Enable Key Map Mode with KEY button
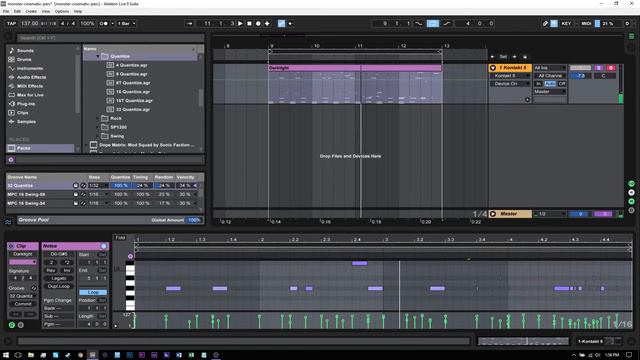640x360 pixels. coord(566,24)
